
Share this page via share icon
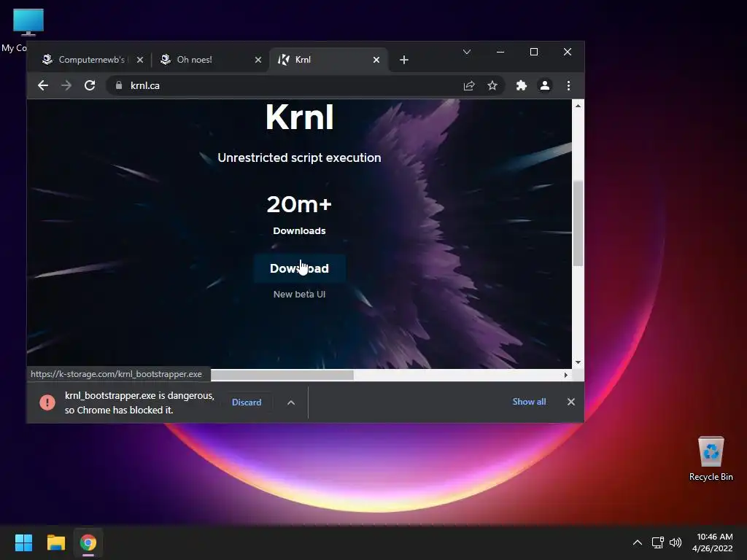(469, 86)
